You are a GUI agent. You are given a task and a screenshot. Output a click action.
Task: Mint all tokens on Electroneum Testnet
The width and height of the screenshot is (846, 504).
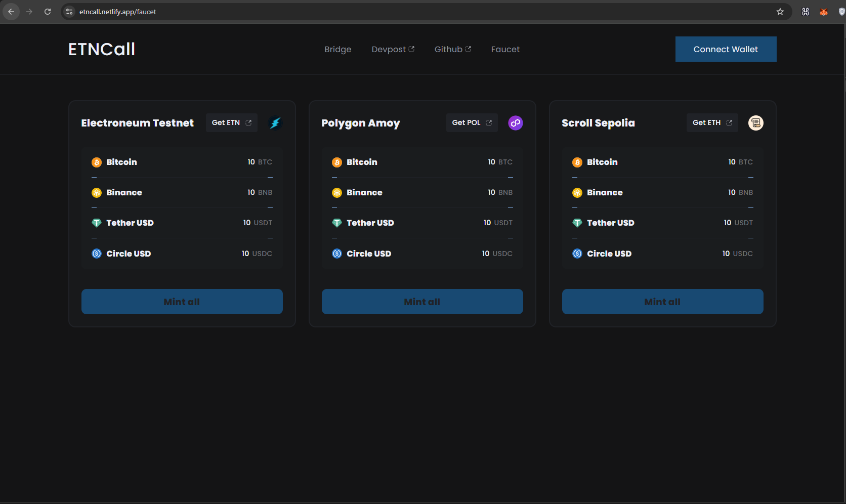coord(182,302)
